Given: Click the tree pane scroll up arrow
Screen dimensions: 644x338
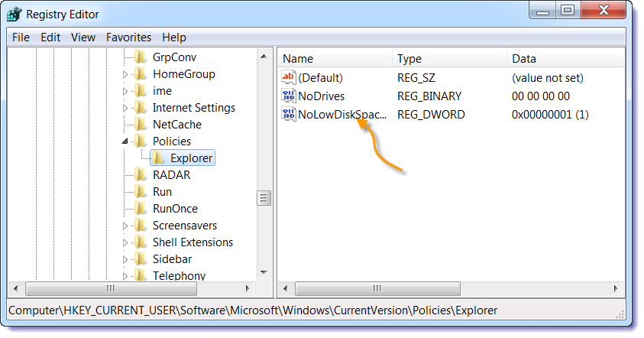Looking at the screenshot, I should coord(264,57).
